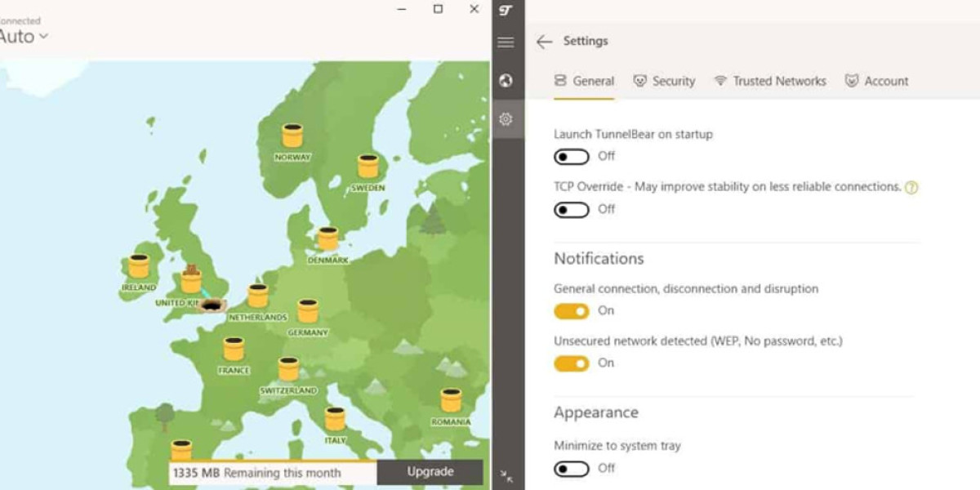Click the globe icon in the sidebar
Viewport: 980px width, 490px height.
coord(507,80)
